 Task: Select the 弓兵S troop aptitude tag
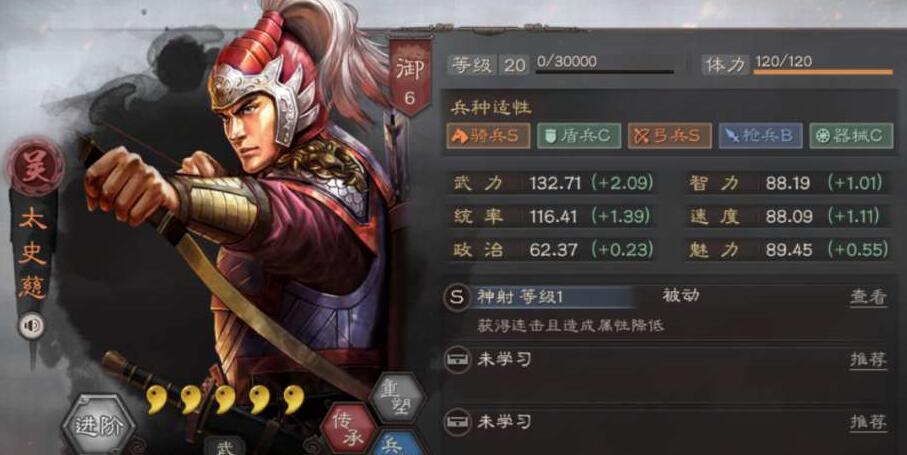click(x=670, y=135)
